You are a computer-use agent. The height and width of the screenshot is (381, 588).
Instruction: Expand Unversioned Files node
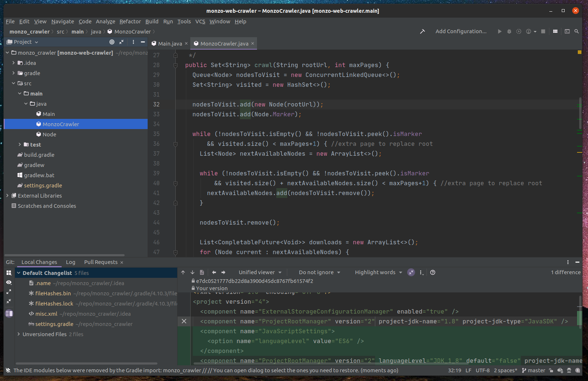click(x=19, y=334)
